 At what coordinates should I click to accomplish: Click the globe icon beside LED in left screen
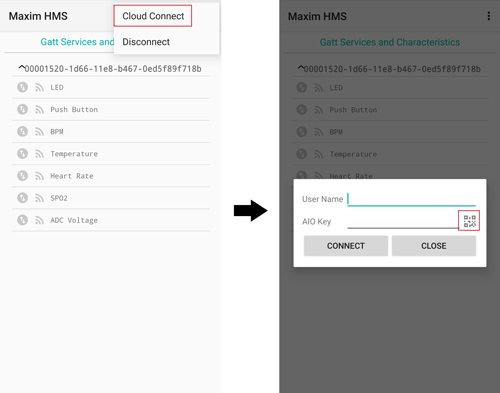pyautogui.click(x=23, y=87)
